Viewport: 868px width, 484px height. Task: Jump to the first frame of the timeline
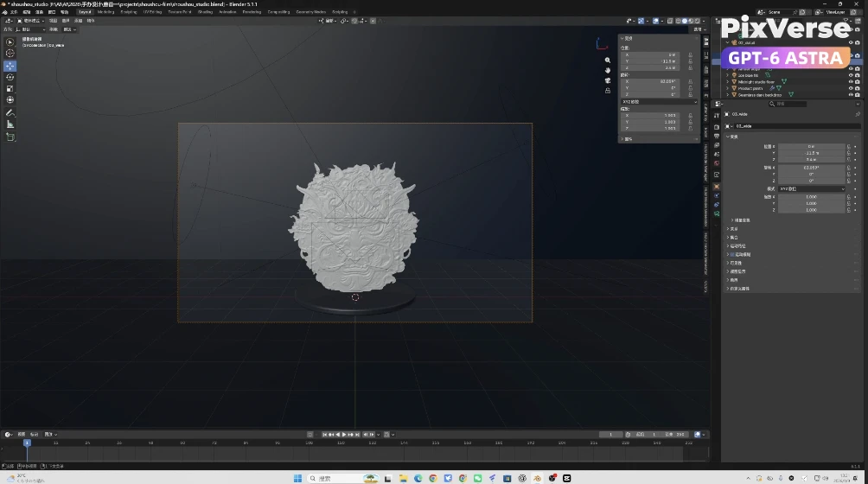coord(325,434)
